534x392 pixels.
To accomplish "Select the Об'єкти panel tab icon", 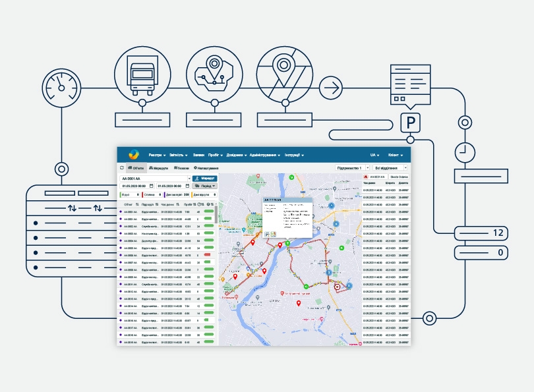I will pyautogui.click(x=129, y=168).
